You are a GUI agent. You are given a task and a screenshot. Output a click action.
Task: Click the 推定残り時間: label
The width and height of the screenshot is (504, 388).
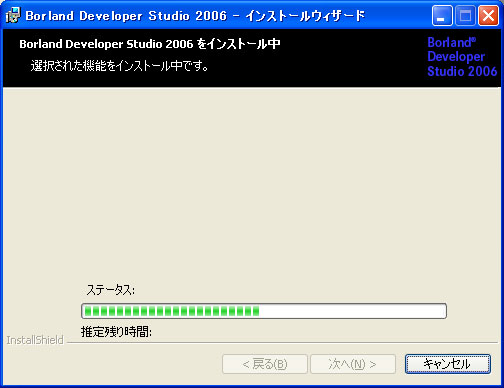tap(116, 332)
